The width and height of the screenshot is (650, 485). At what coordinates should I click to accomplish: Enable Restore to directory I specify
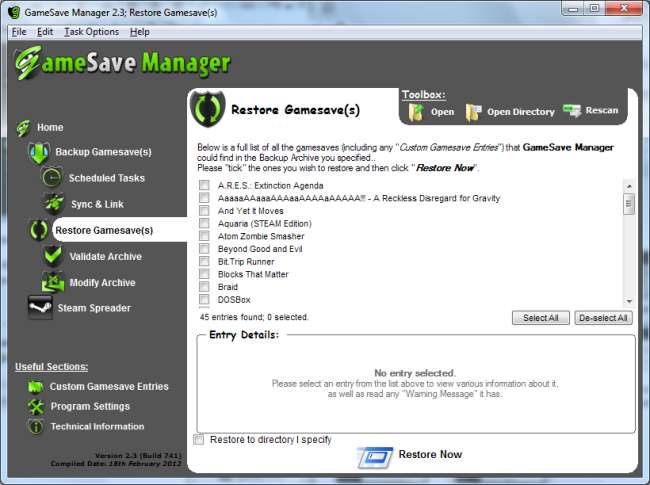point(199,439)
